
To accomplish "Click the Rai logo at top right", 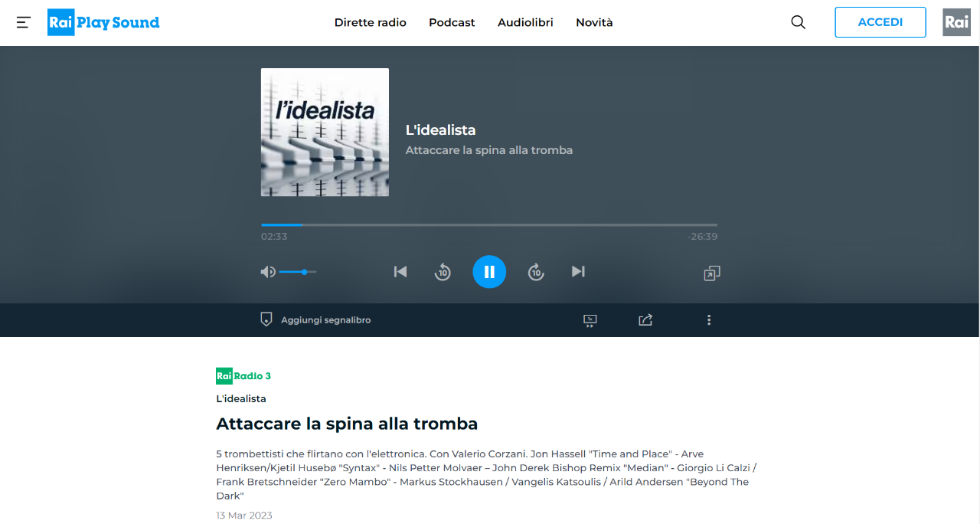I will (x=956, y=22).
